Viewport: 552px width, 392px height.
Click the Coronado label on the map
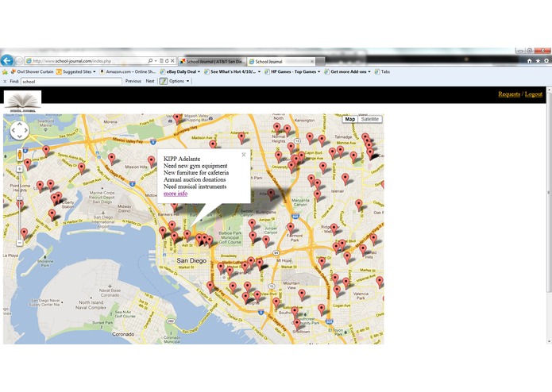(x=123, y=334)
